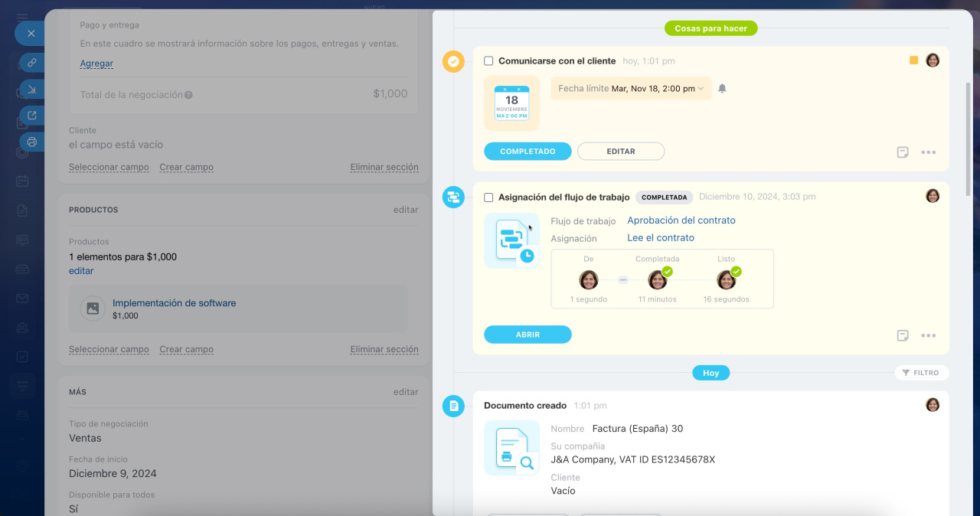The width and height of the screenshot is (980, 516).
Task: Click editar in the Productos section header
Action: pos(406,210)
